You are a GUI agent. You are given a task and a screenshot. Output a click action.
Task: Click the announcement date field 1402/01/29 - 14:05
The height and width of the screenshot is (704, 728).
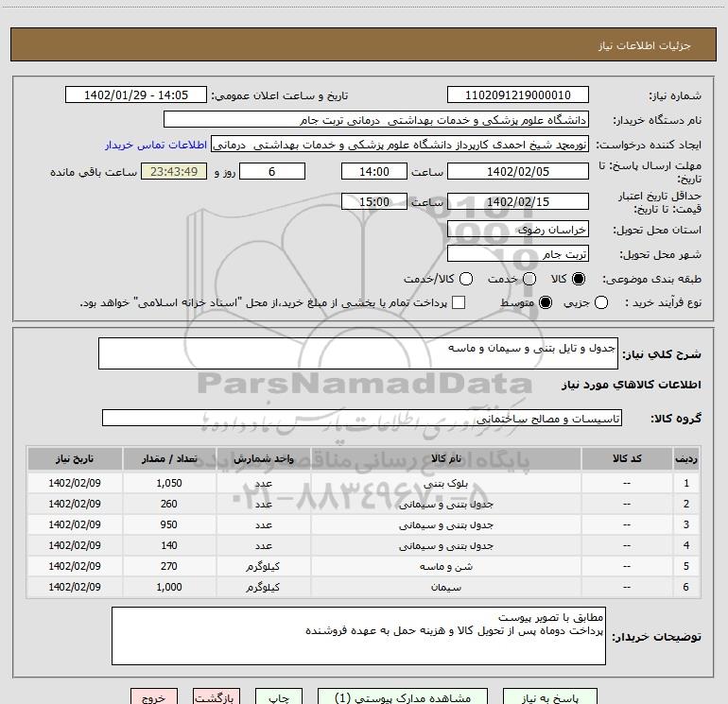tap(136, 95)
